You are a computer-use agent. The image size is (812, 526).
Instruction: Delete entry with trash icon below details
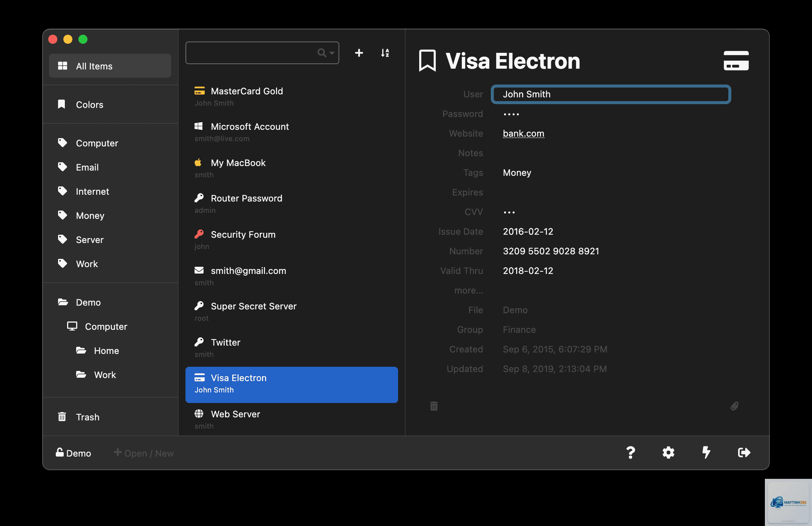point(434,406)
